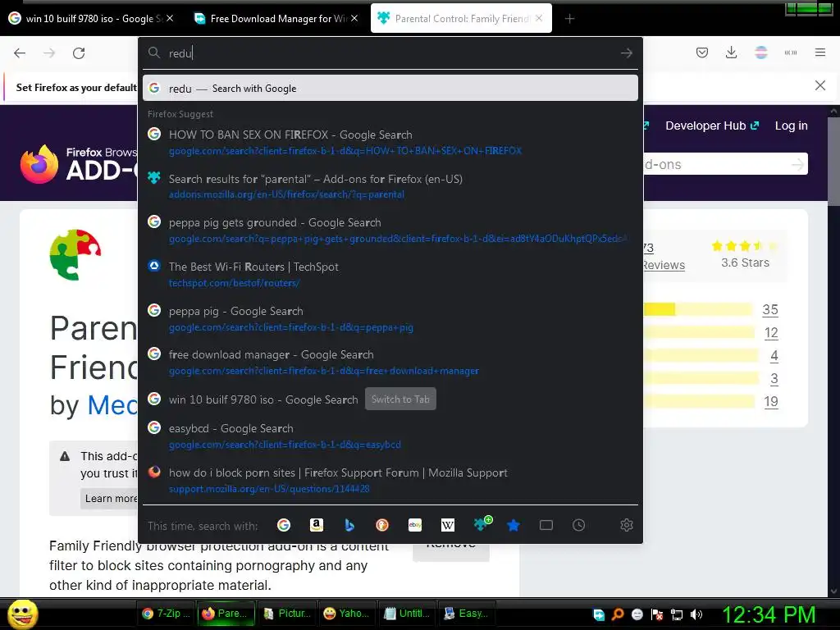Viewport: 840px width, 630px height.
Task: Click the forward navigation arrow
Action: 49,53
